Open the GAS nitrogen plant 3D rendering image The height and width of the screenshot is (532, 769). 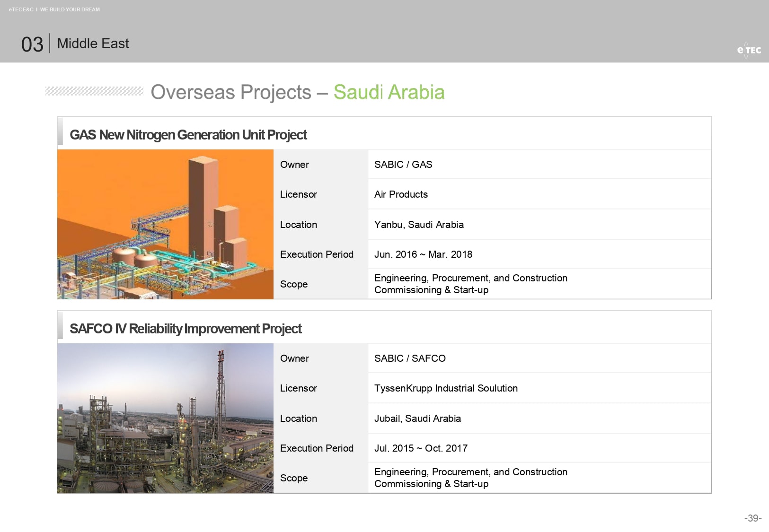click(x=165, y=224)
